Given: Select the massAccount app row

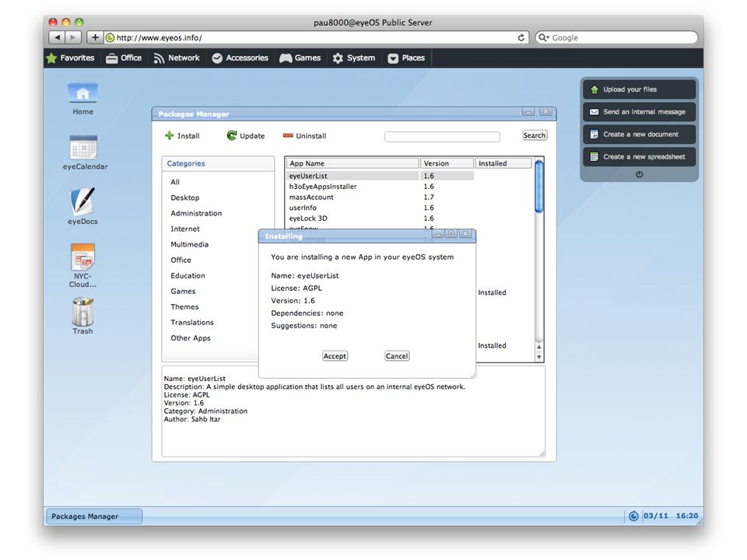Looking at the screenshot, I should pos(381,197).
